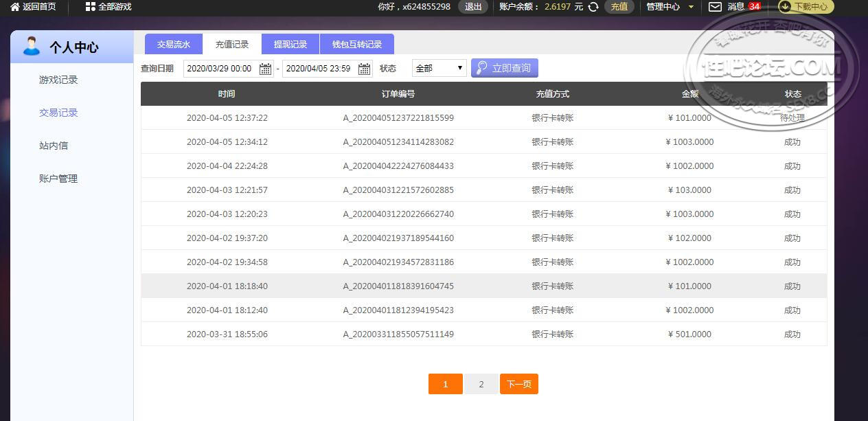Open the 状态 全部 dropdown
Viewport: 868px width, 421px height.
[x=439, y=68]
